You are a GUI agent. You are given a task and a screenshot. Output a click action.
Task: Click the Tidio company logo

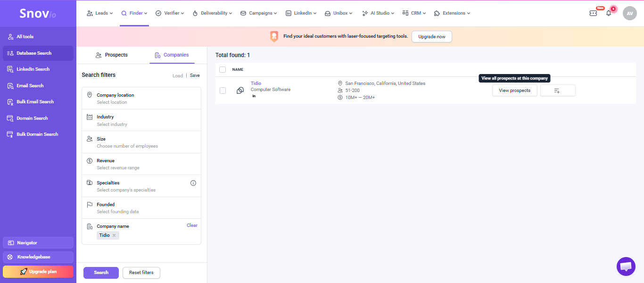pos(240,91)
